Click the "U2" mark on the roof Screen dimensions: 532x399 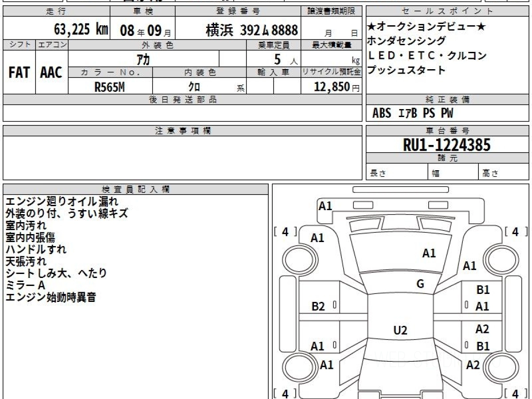point(400,330)
